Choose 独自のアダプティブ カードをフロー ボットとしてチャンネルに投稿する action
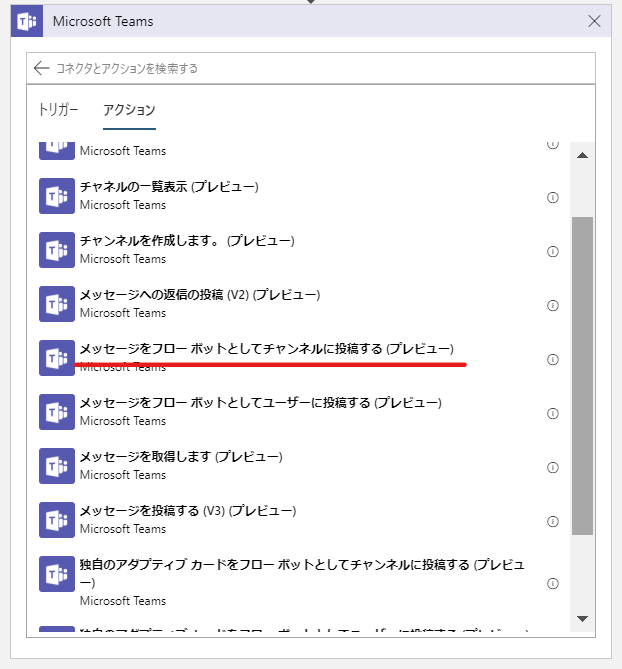Image resolution: width=622 pixels, height=669 pixels. pyautogui.click(x=302, y=573)
